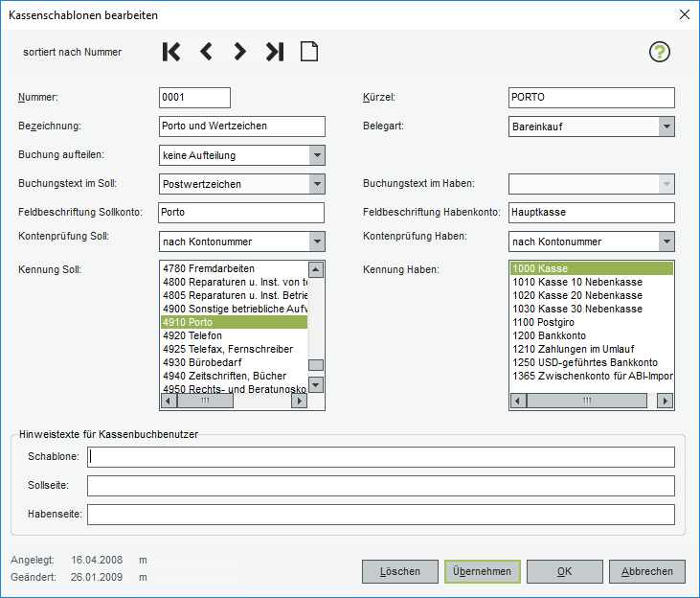The image size is (700, 598).
Task: Edit Feldbeschriftung Sollkonto field
Action: click(241, 213)
